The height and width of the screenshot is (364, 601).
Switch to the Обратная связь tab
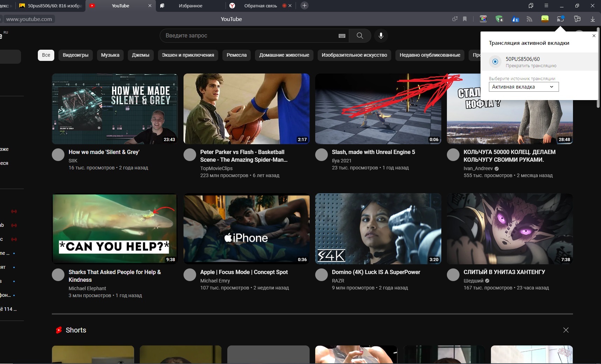click(x=260, y=6)
